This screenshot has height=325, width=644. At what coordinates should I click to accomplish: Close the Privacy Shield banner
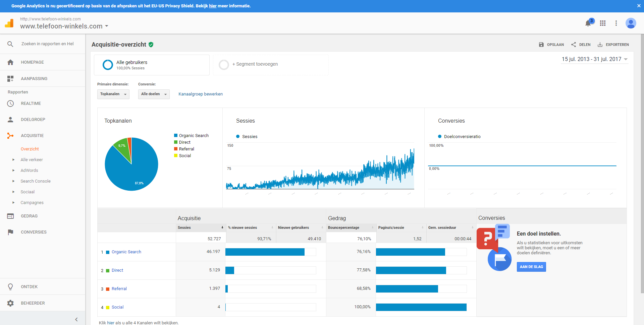pyautogui.click(x=639, y=6)
